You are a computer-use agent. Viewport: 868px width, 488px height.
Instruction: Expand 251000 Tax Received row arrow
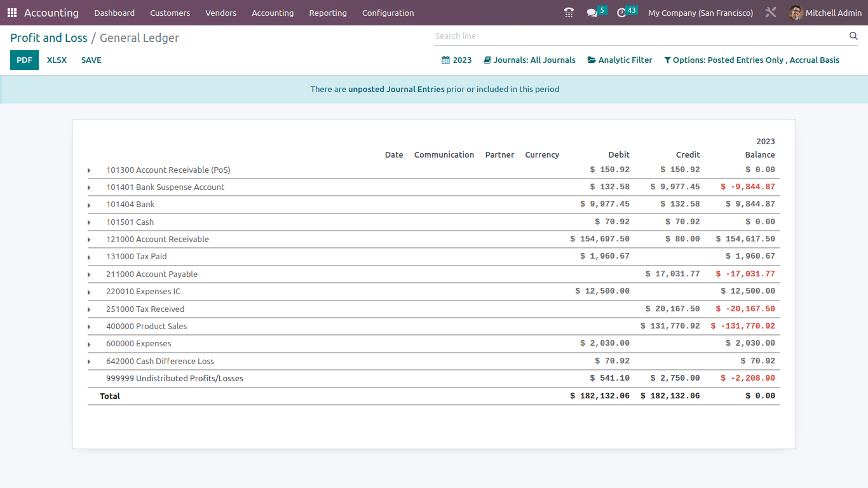89,309
